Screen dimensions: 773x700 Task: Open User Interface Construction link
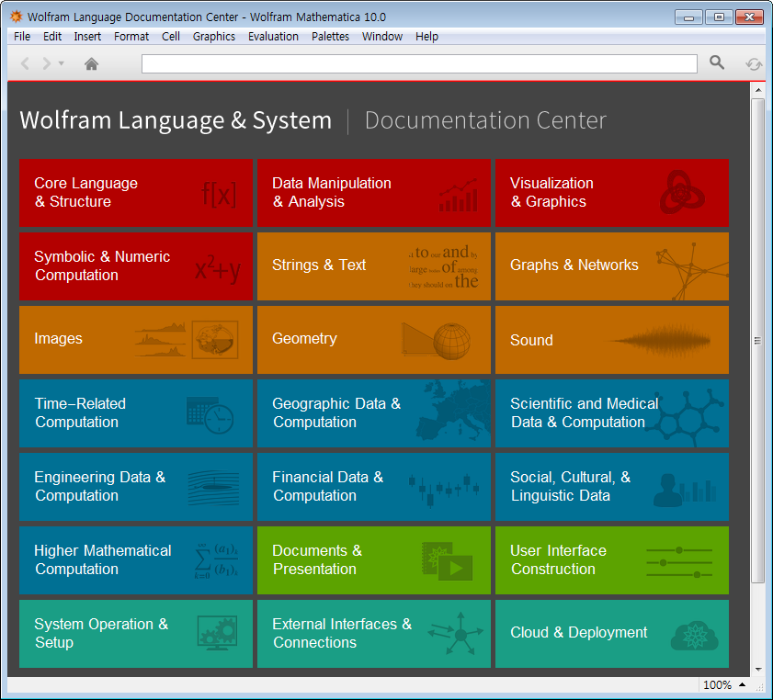coord(559,559)
